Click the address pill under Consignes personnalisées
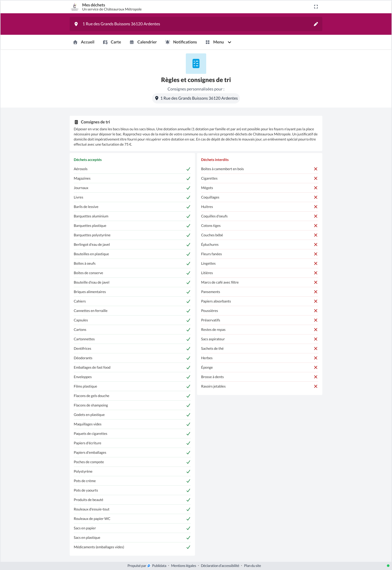 [x=196, y=98]
